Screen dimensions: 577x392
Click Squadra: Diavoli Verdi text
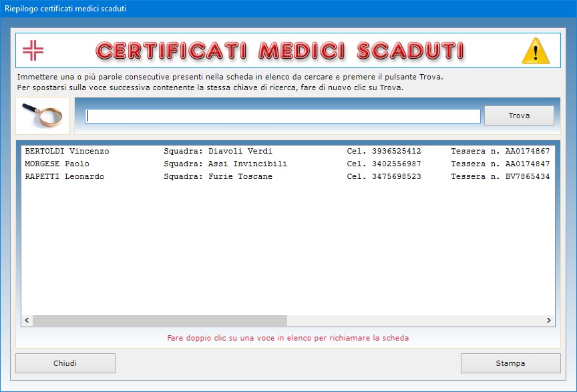pos(218,151)
